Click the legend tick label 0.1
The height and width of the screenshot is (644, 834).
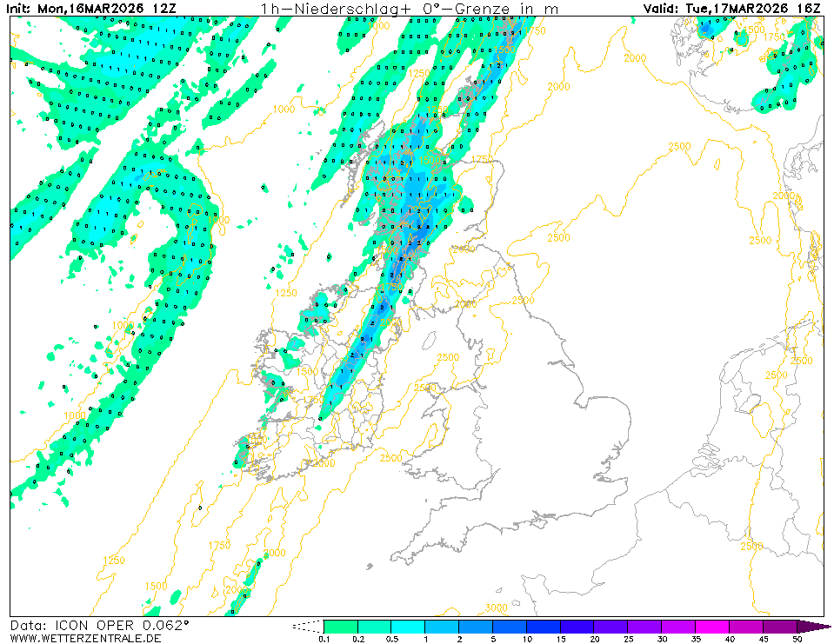click(x=324, y=639)
